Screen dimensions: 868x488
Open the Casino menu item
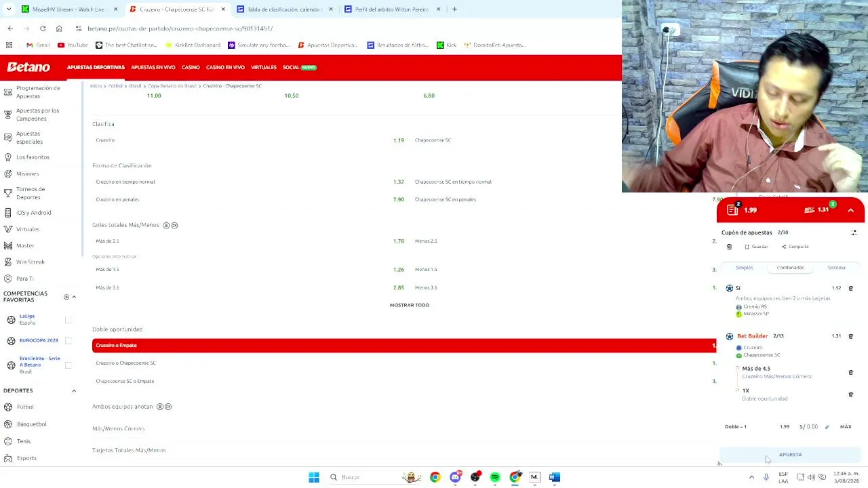[191, 67]
